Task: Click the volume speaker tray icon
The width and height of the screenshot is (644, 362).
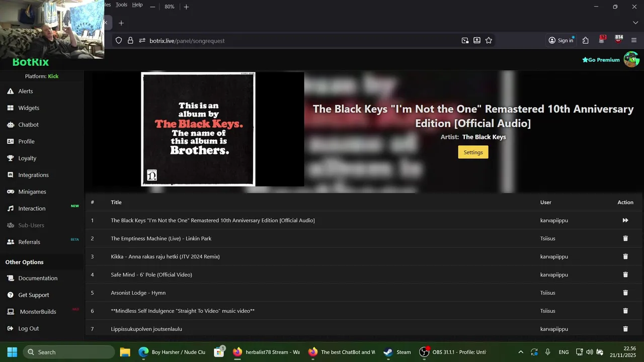Action: [589, 352]
